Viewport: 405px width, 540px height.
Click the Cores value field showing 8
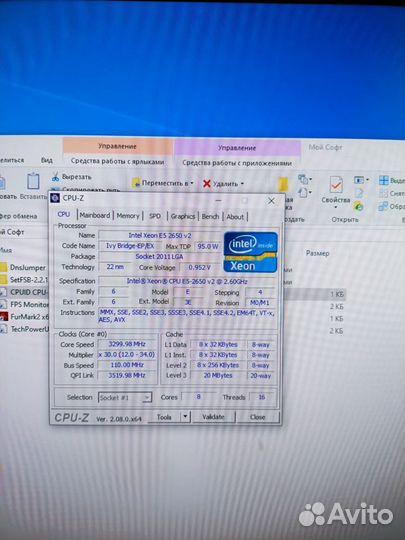198,397
